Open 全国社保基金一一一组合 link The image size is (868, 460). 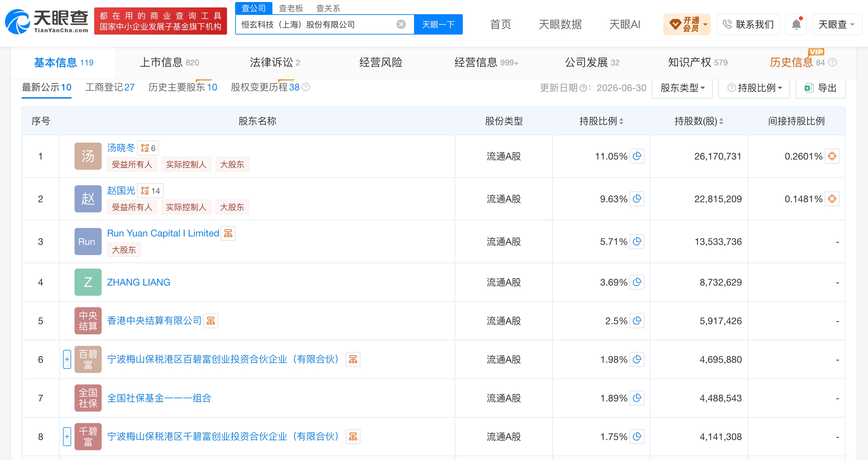click(x=159, y=398)
